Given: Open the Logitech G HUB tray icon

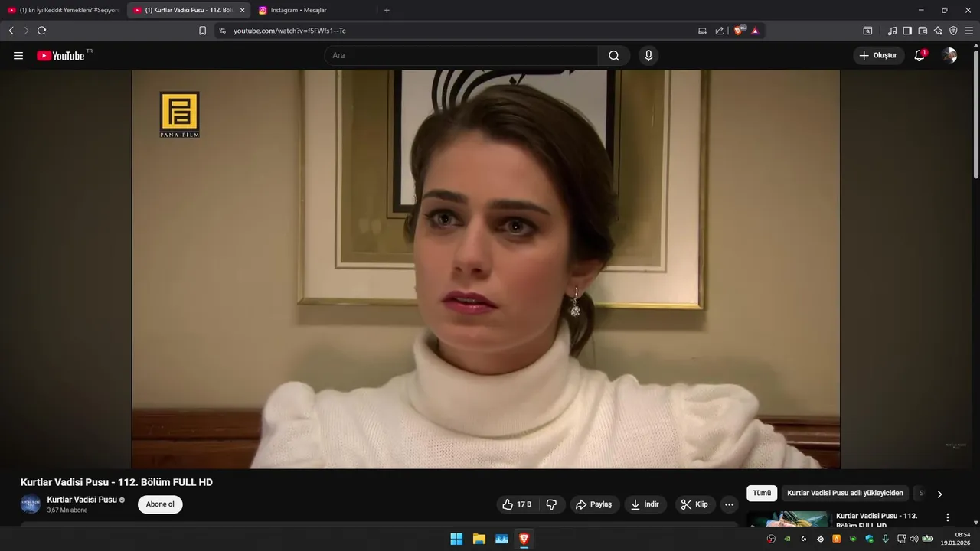Looking at the screenshot, I should pos(804,539).
